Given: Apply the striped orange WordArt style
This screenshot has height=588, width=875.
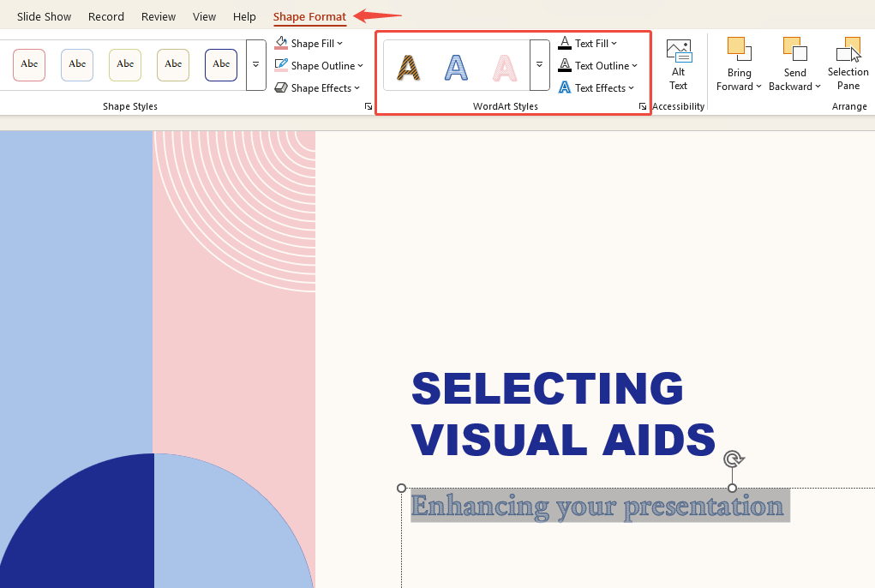Looking at the screenshot, I should click(x=410, y=65).
